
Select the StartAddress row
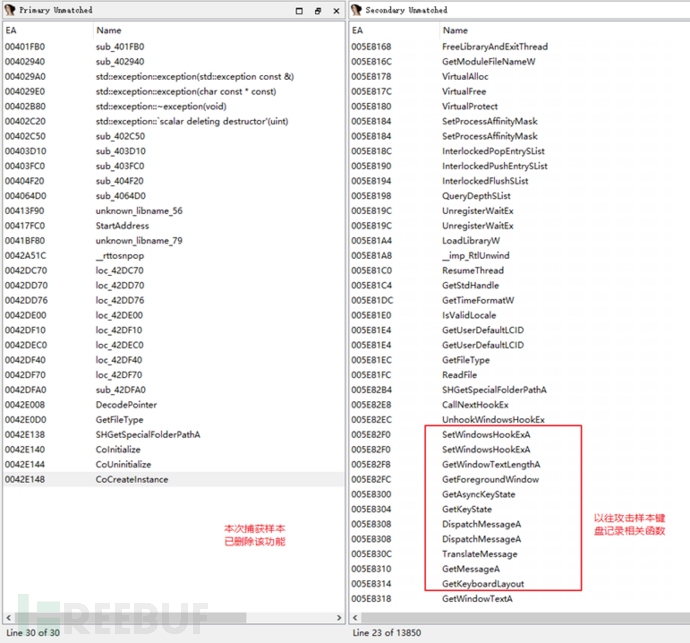click(173, 226)
